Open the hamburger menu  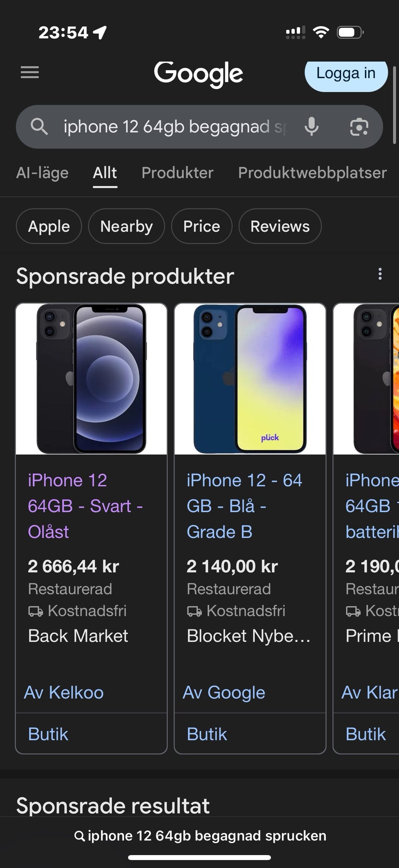tap(30, 72)
